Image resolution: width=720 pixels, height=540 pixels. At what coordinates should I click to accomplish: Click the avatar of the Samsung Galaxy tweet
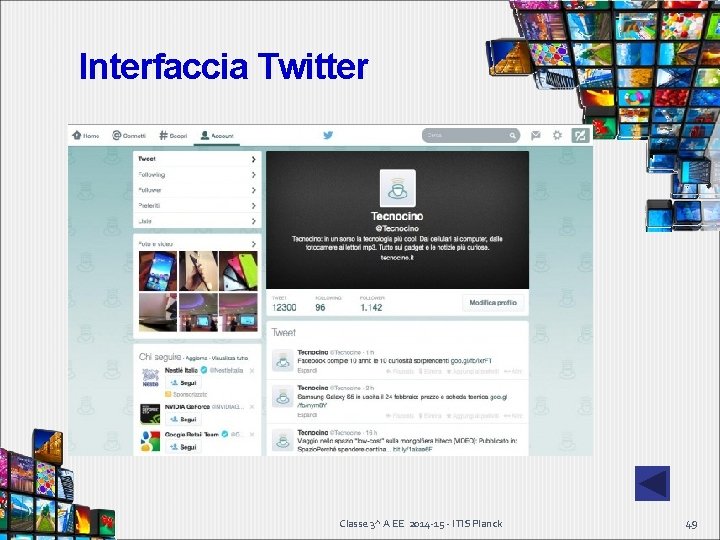tap(283, 397)
